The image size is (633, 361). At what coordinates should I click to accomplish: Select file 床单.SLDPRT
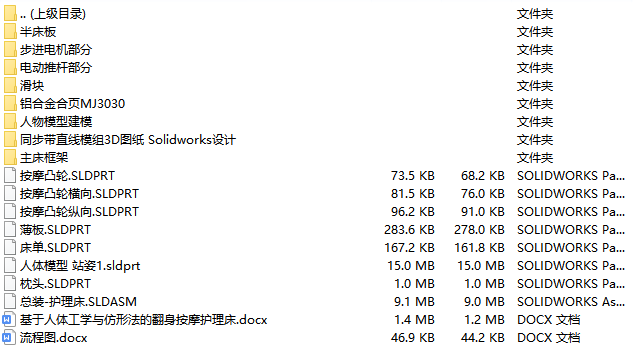55,248
